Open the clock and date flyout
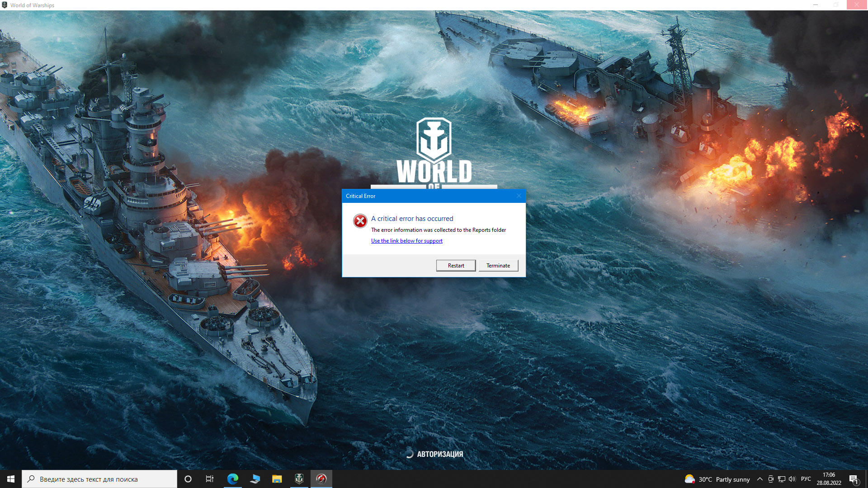868x488 pixels. (829, 479)
